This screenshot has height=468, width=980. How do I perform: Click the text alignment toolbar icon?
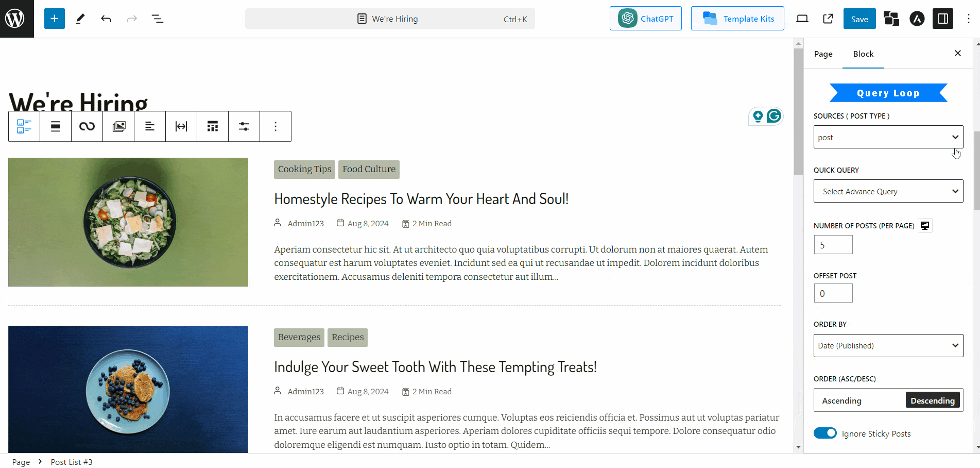point(150,126)
